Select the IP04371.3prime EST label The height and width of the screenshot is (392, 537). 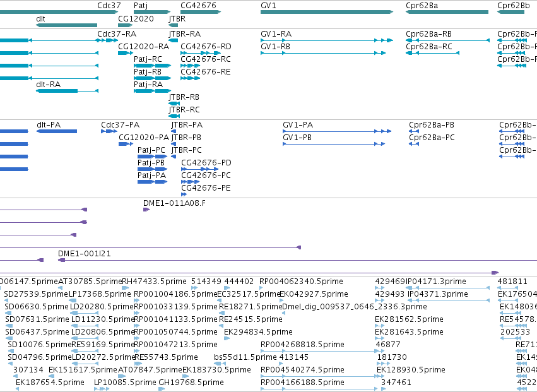(x=438, y=294)
